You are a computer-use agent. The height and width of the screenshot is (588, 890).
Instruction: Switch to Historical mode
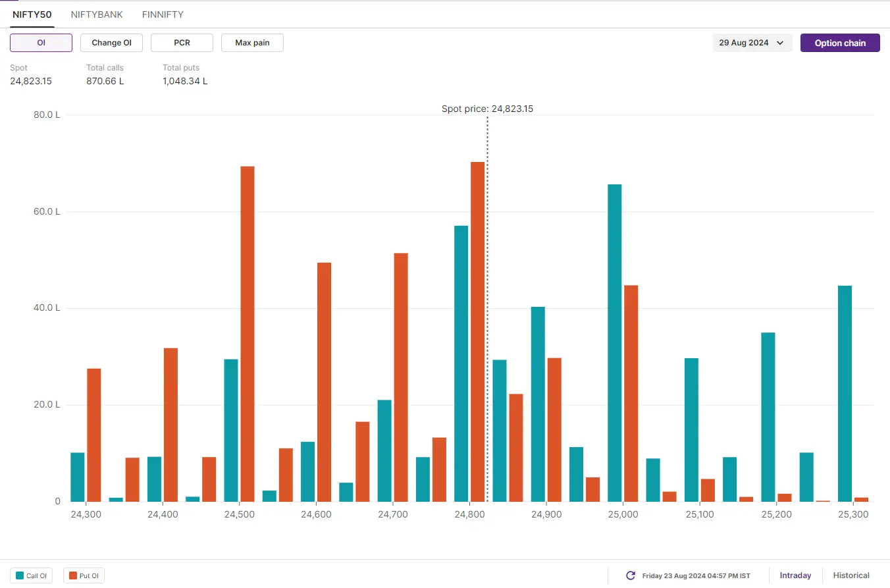tap(851, 575)
